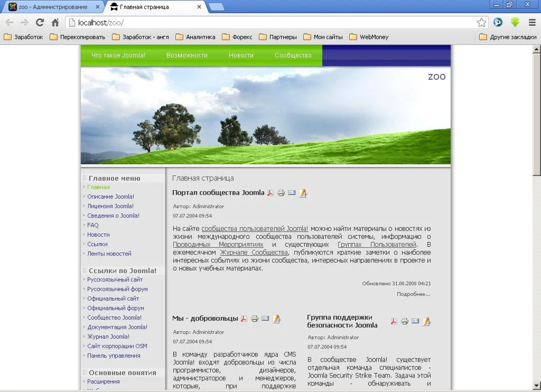Viewport: 541px width, 392px height.
Task: Expand Другие закладки folder
Action: (x=508, y=37)
